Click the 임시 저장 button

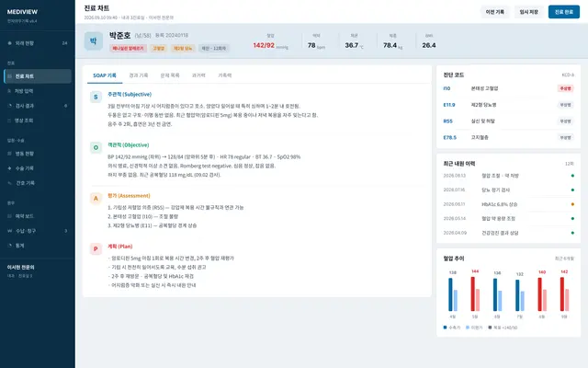pos(529,12)
